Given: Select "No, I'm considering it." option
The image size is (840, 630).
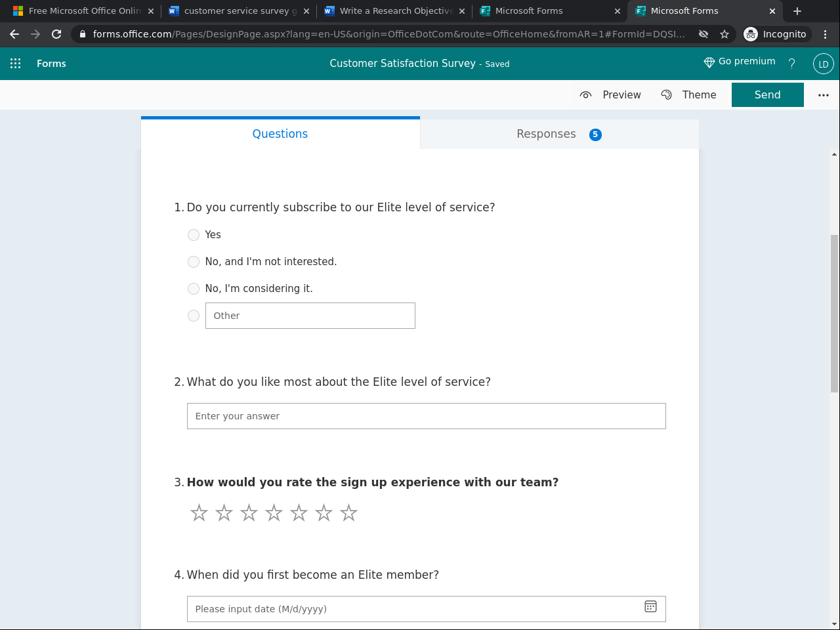Looking at the screenshot, I should point(194,289).
